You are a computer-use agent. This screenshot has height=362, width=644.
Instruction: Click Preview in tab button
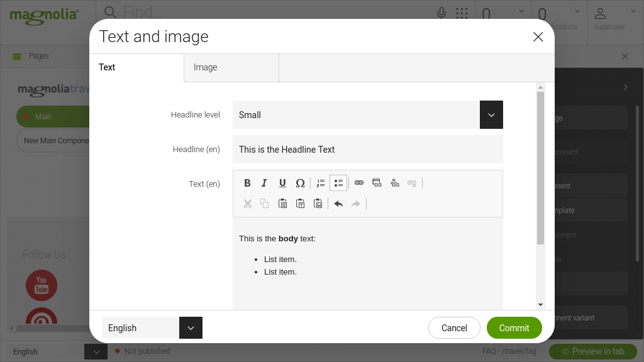593,351
